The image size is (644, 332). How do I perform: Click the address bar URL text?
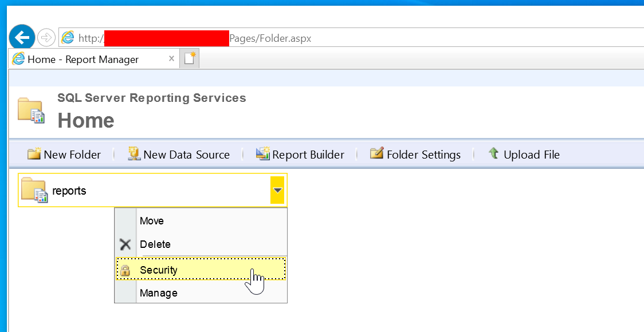(x=195, y=38)
